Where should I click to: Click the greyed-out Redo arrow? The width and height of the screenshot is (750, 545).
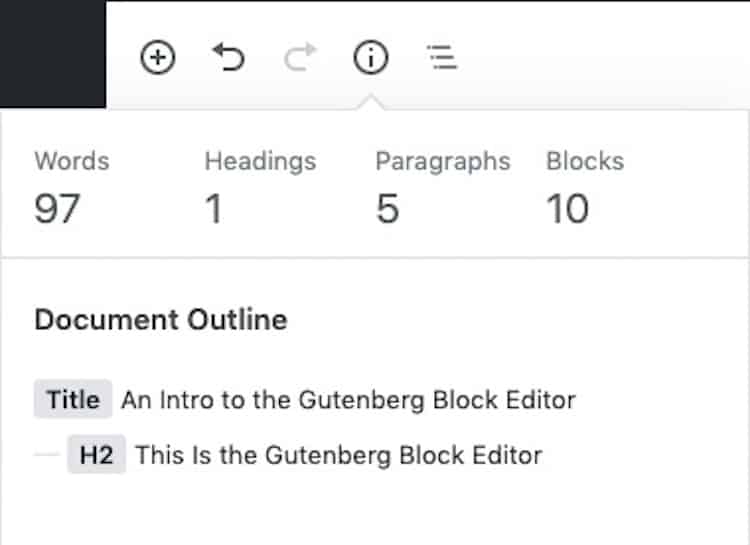pyautogui.click(x=300, y=57)
